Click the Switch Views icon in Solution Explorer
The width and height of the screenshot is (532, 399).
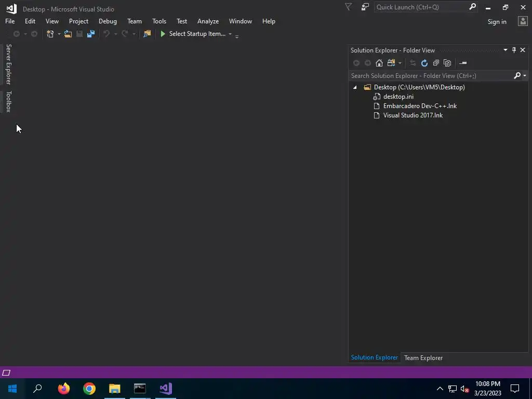[x=391, y=63]
